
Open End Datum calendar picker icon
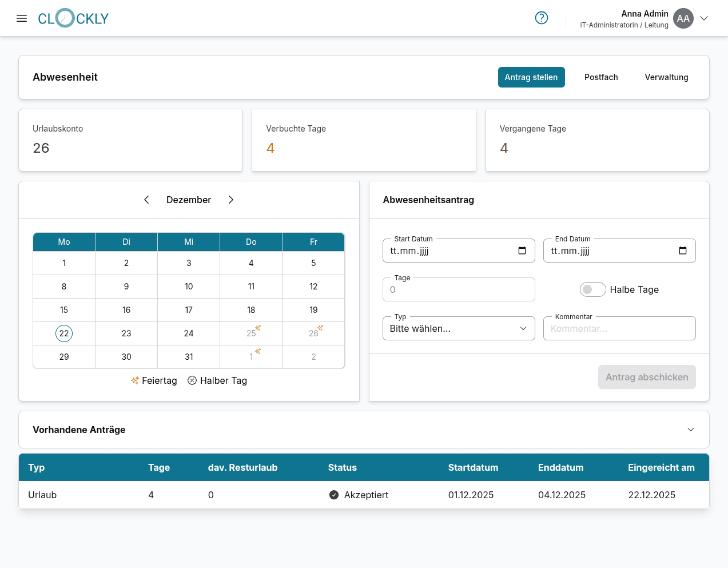(682, 251)
